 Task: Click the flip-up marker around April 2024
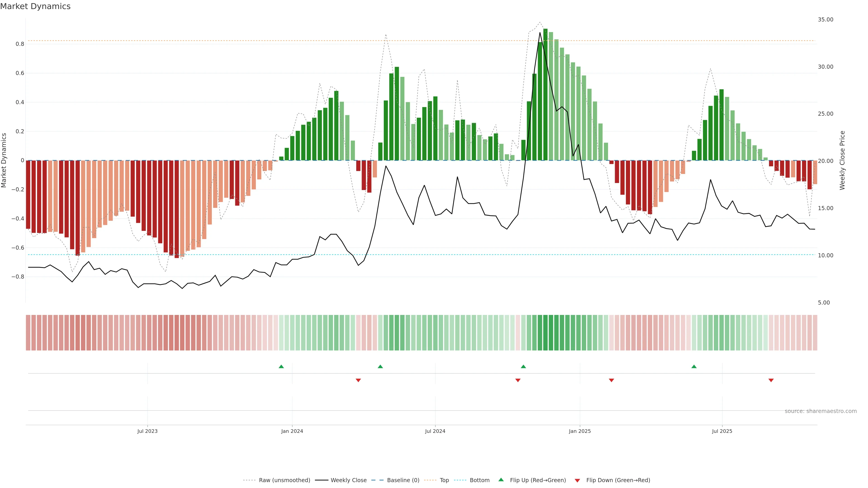(x=380, y=366)
